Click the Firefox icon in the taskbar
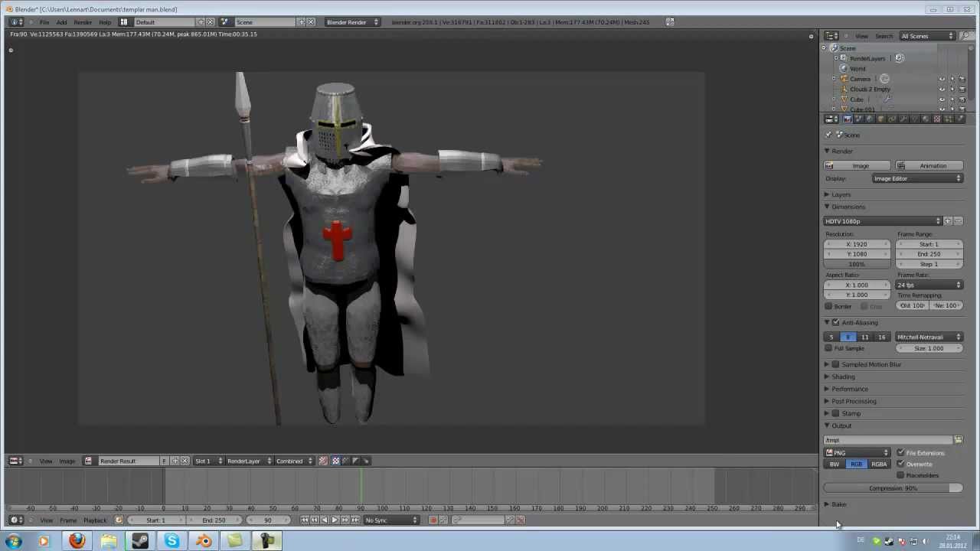The height and width of the screenshot is (551, 980). pyautogui.click(x=76, y=541)
